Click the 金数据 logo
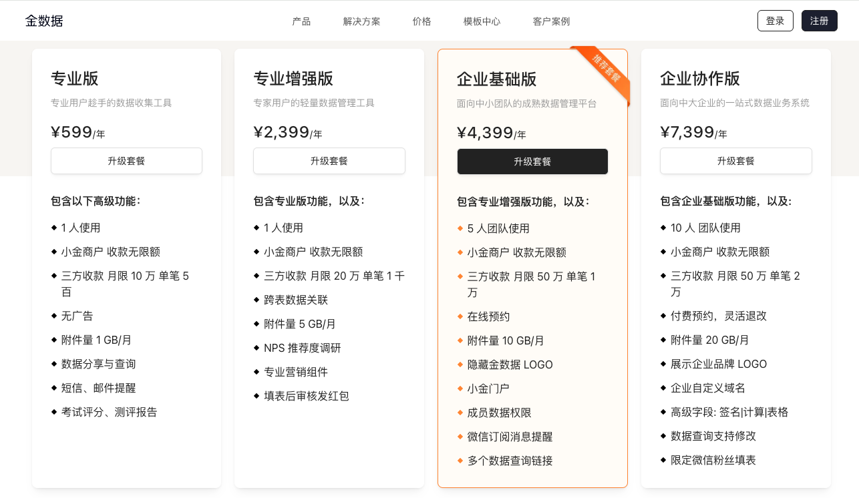Screen dimensions: 859x504 click(44, 21)
